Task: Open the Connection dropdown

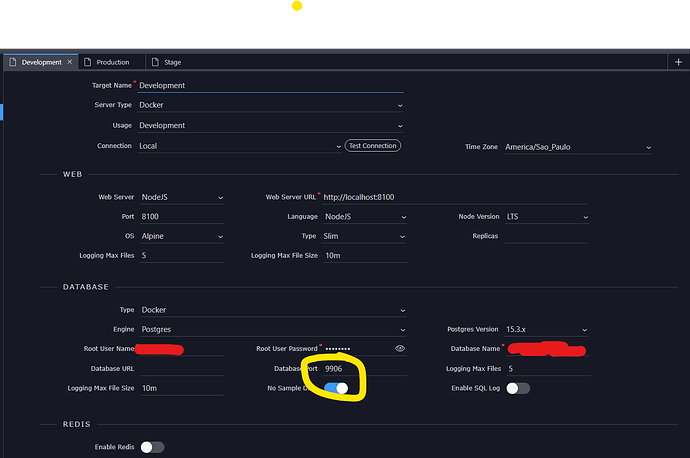Action: [240, 146]
